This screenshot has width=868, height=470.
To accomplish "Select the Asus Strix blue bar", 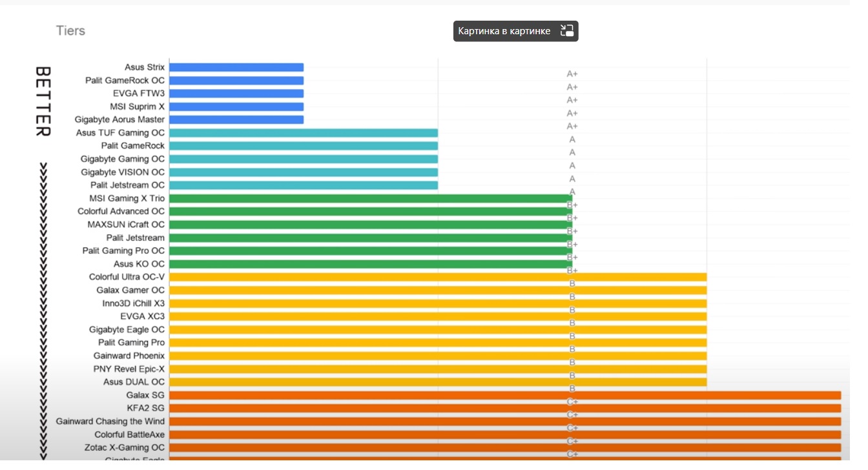I will tap(236, 67).
